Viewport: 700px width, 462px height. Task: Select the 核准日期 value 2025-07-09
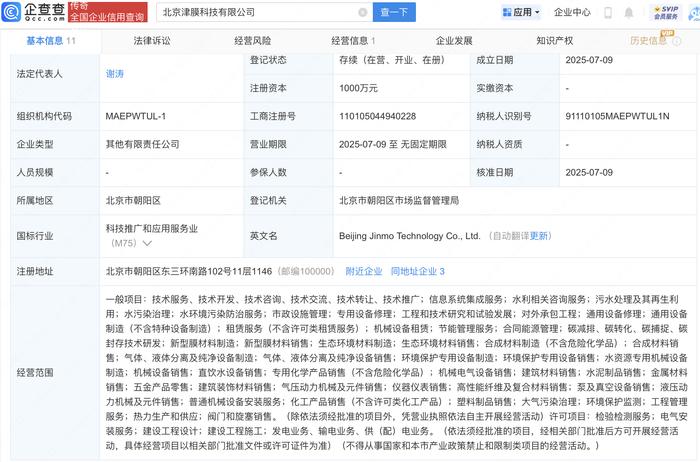point(589,173)
